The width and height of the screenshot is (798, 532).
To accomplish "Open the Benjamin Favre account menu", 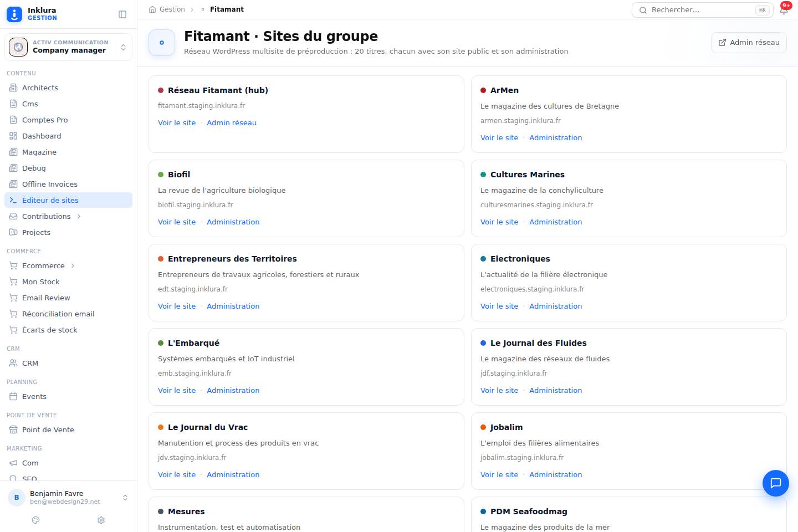I will [69, 497].
